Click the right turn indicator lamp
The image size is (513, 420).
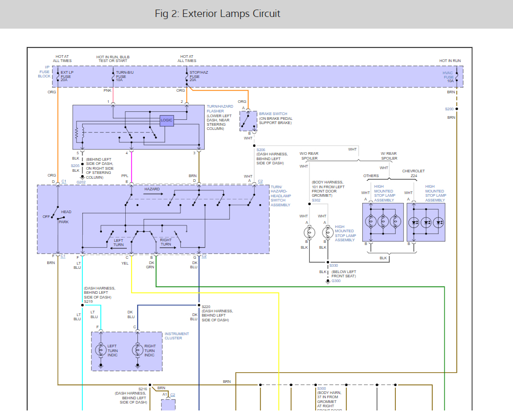coord(137,351)
